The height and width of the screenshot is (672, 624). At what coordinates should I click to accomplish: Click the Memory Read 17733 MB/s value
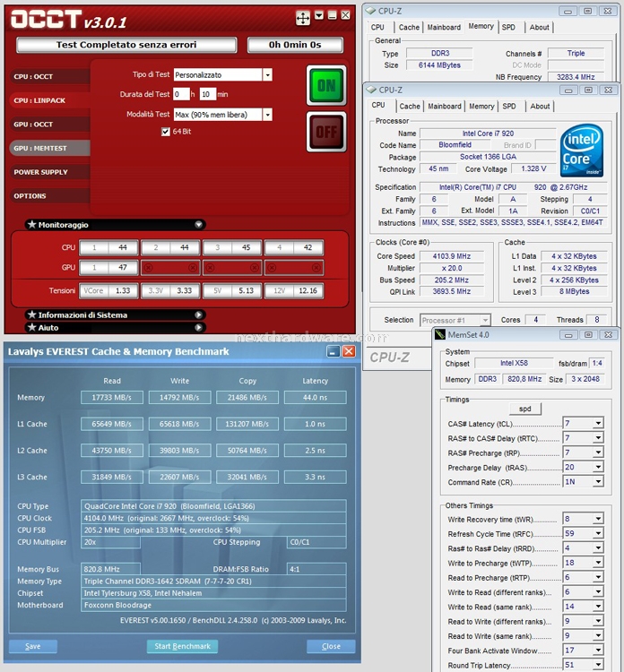pyautogui.click(x=111, y=398)
